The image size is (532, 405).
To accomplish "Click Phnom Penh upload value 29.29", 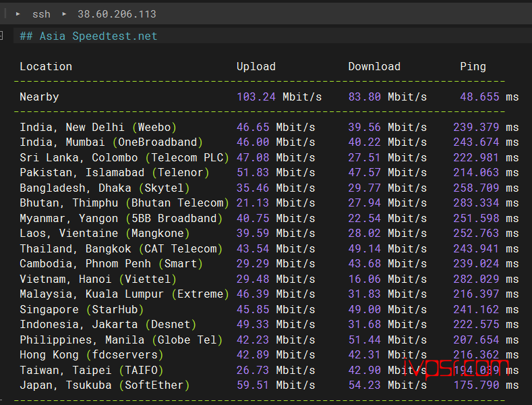I will pyautogui.click(x=253, y=264).
